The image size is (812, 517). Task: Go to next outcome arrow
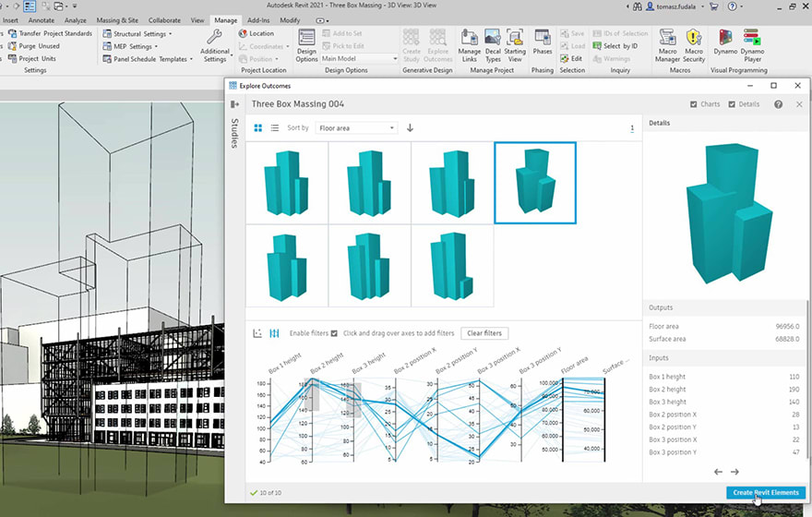[x=734, y=472]
